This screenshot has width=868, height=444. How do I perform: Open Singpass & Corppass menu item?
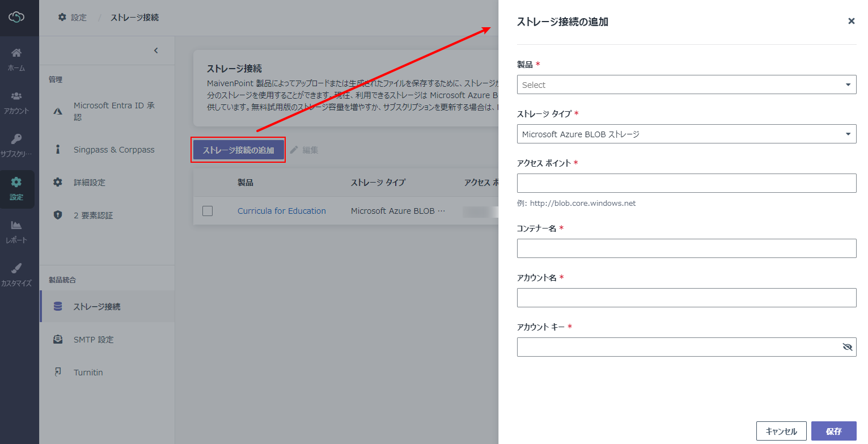tap(108, 150)
